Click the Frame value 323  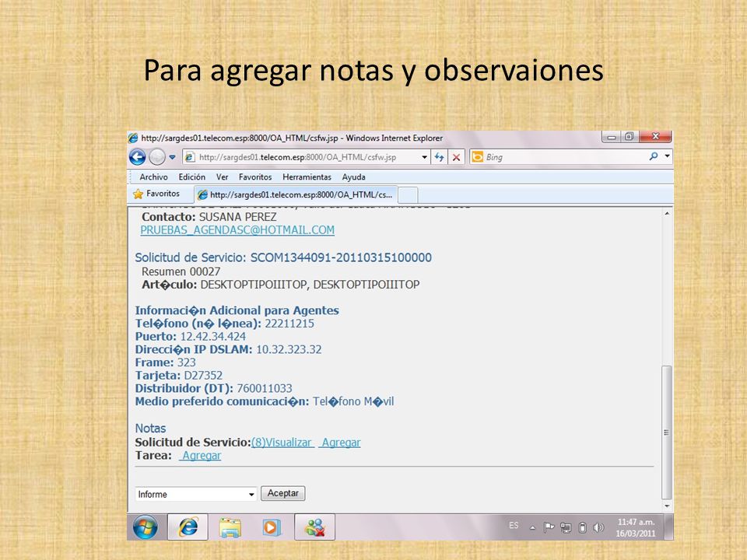click(x=187, y=362)
